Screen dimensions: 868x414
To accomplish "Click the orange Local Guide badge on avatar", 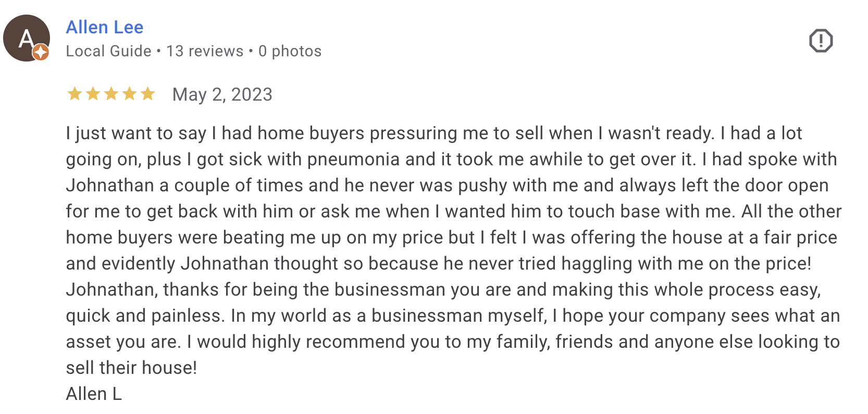I will pyautogui.click(x=41, y=52).
